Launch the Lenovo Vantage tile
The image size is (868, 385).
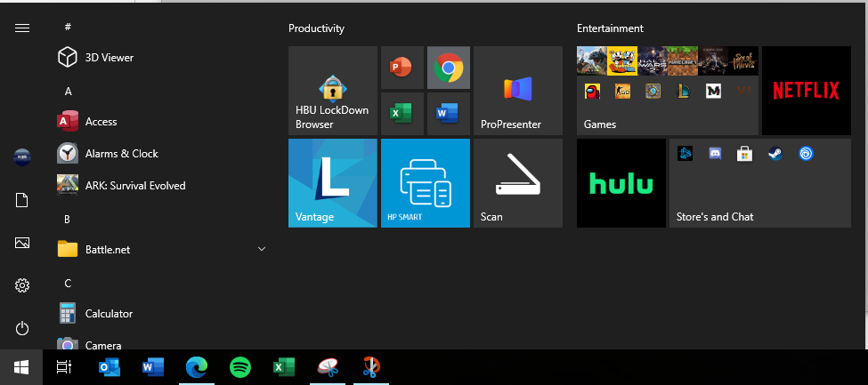333,183
